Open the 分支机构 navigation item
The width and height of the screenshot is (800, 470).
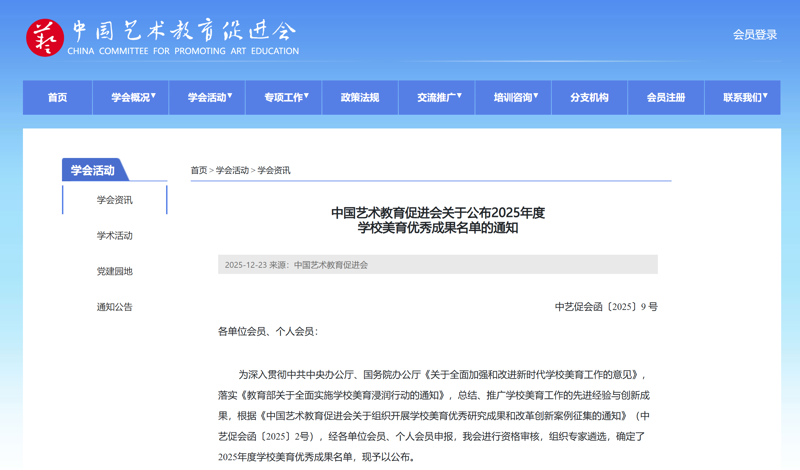click(x=589, y=97)
